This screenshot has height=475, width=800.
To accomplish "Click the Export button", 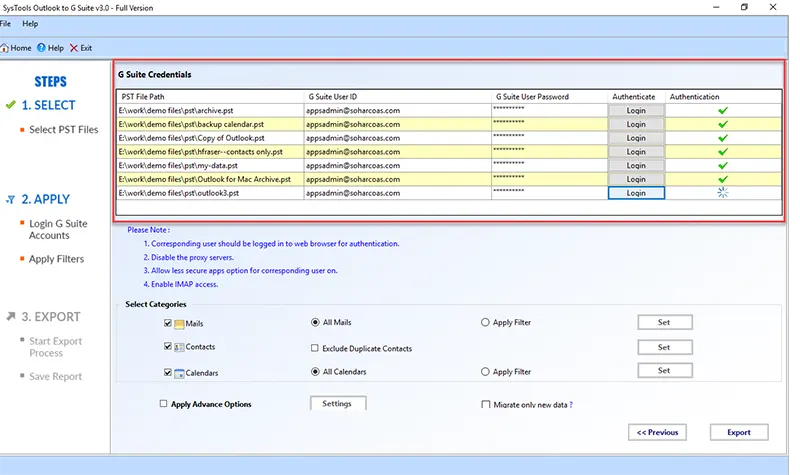I will [x=739, y=432].
